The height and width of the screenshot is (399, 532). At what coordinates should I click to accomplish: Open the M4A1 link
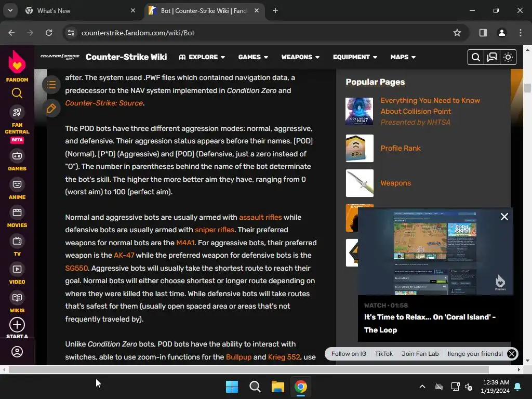point(185,243)
